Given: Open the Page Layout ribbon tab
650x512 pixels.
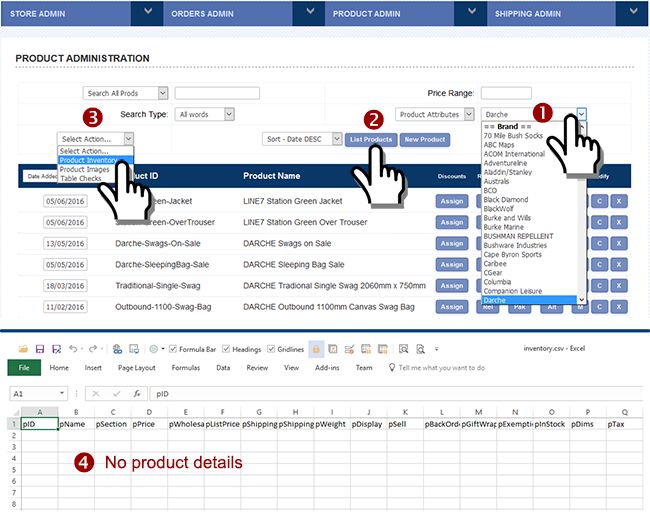Looking at the screenshot, I should click(137, 368).
